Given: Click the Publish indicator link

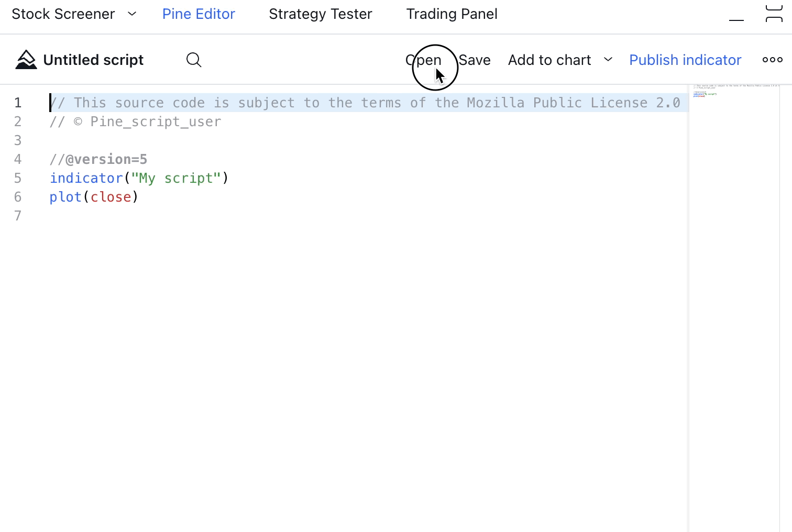Looking at the screenshot, I should click(685, 60).
